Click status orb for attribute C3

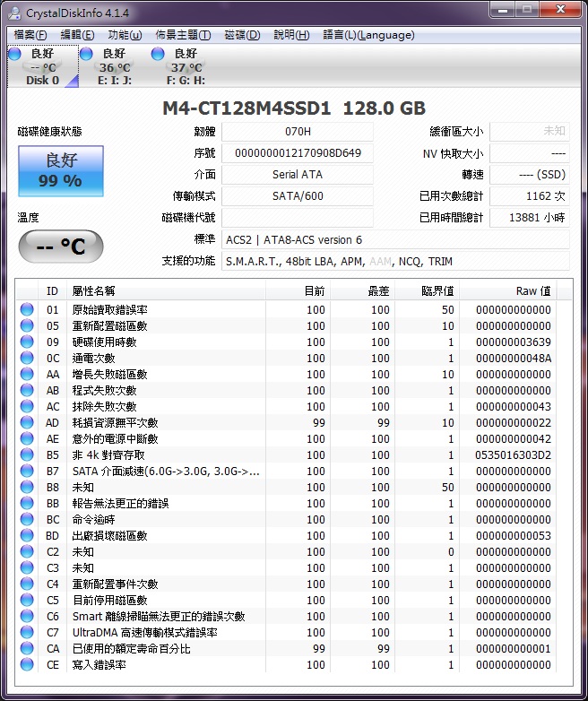pos(27,567)
